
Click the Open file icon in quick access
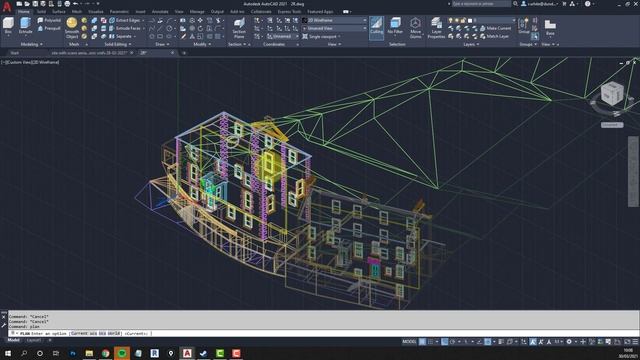[27, 4]
